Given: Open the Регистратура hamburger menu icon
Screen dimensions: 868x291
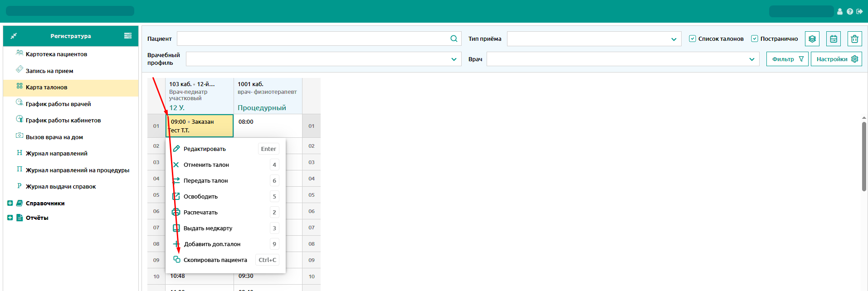Looking at the screenshot, I should click(128, 36).
